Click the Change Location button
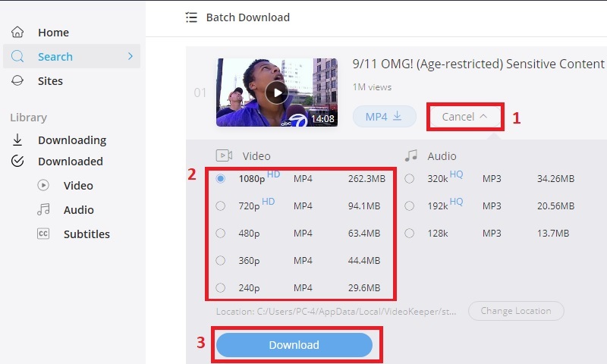The height and width of the screenshot is (364, 607). (516, 311)
